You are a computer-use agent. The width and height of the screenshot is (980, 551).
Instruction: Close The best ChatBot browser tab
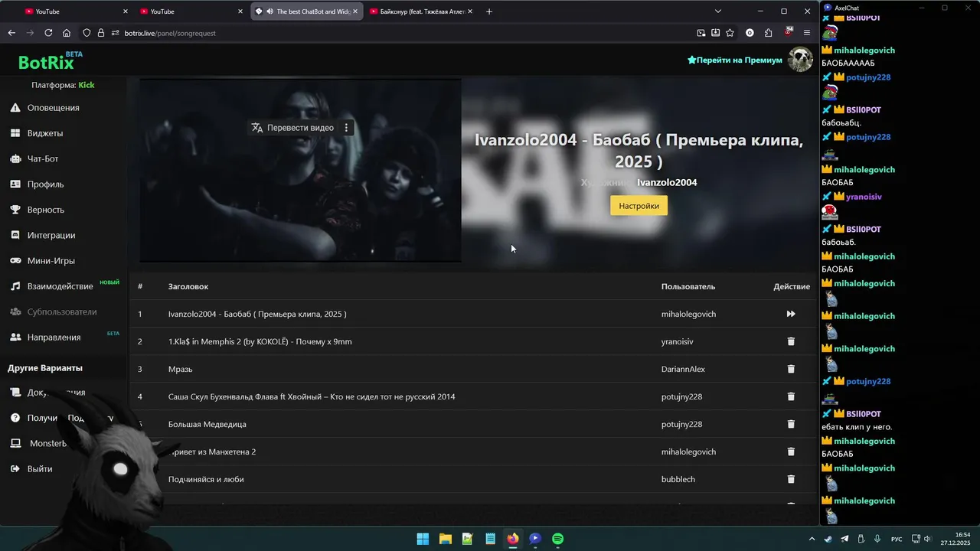click(x=355, y=11)
